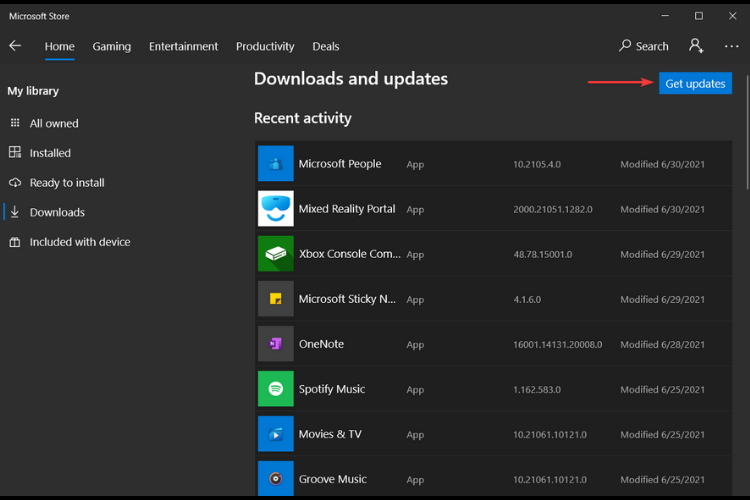
Task: Select All owned in My library
Action: 53,123
